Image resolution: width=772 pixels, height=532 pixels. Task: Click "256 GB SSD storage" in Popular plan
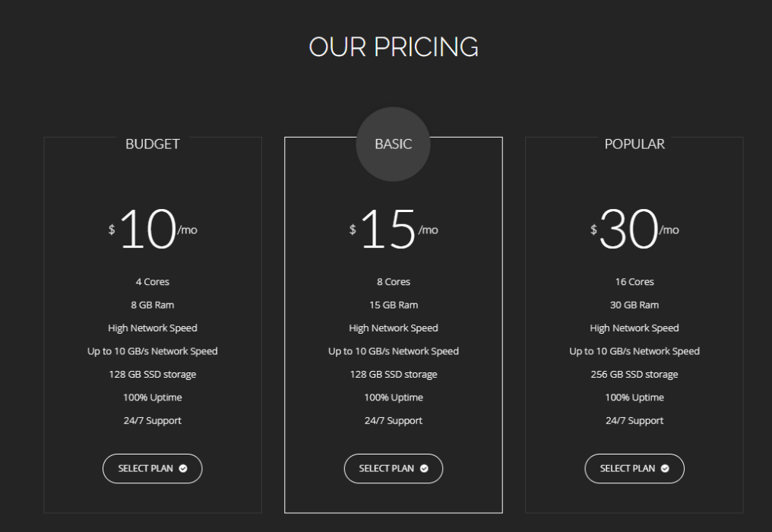click(634, 375)
